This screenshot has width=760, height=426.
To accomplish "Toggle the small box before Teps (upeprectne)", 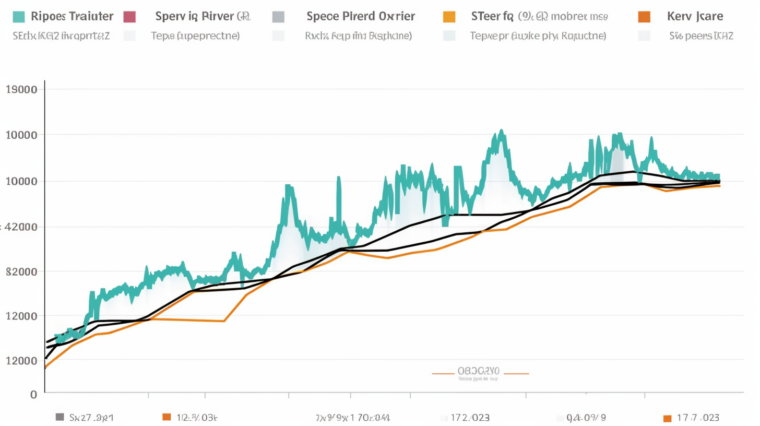I will 129,35.
